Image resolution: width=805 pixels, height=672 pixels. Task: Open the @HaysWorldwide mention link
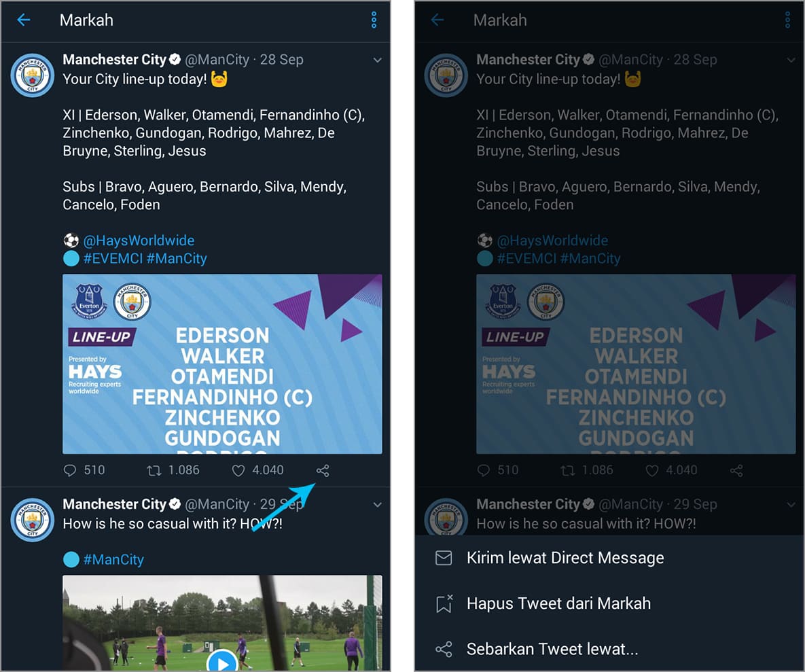pyautogui.click(x=139, y=241)
